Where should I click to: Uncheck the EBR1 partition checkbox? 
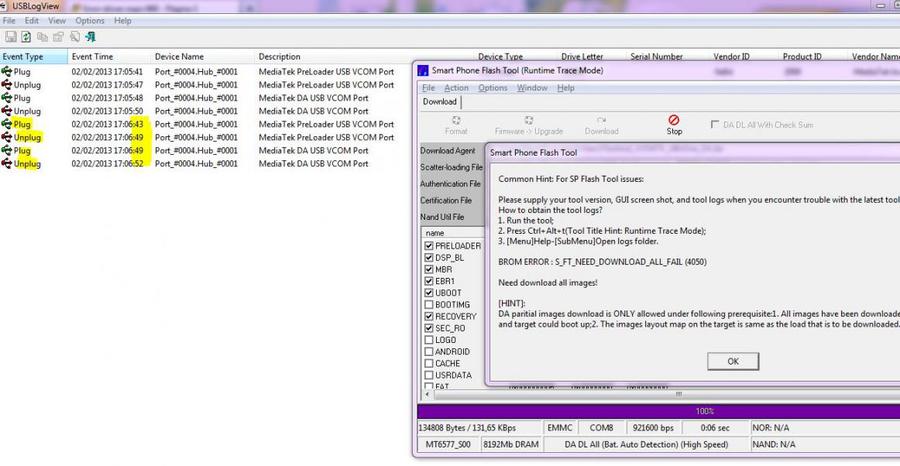point(429,281)
